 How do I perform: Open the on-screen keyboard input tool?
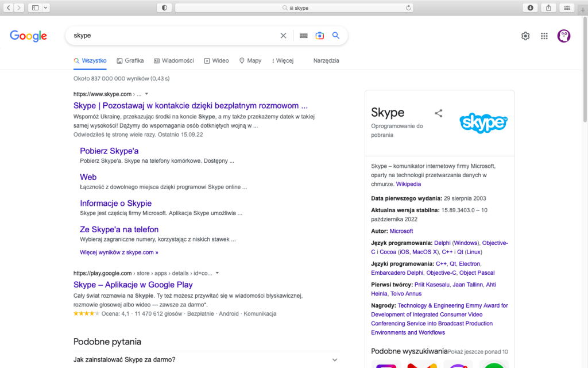(x=303, y=36)
